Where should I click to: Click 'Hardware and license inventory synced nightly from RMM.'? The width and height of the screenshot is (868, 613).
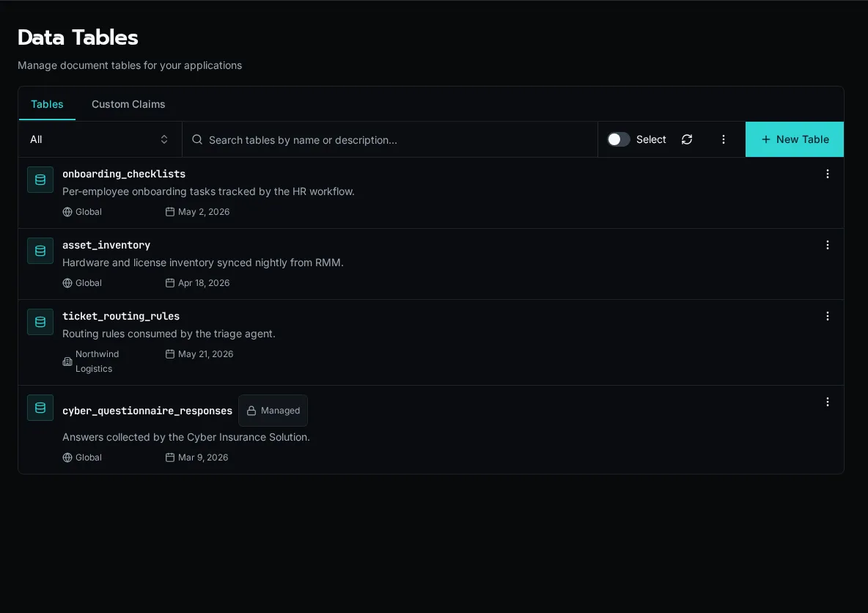[x=203, y=263]
